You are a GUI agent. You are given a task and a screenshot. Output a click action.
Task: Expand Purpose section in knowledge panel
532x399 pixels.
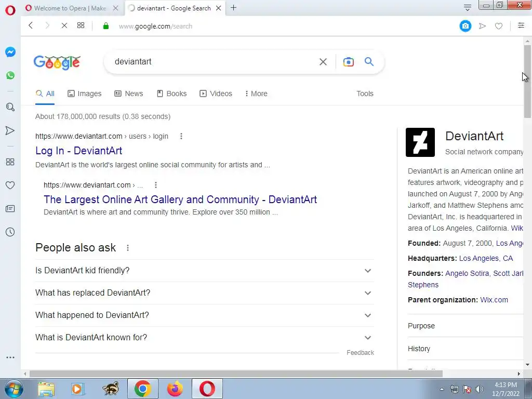[465, 326]
